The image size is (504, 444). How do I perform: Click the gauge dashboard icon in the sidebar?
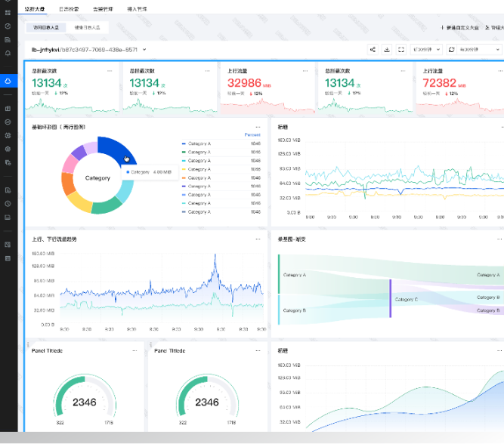click(8, 26)
